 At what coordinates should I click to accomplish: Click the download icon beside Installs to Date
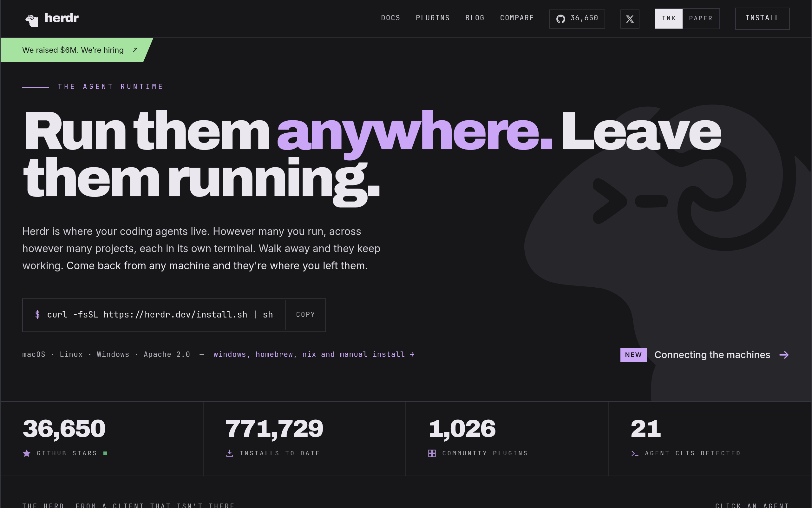230,453
